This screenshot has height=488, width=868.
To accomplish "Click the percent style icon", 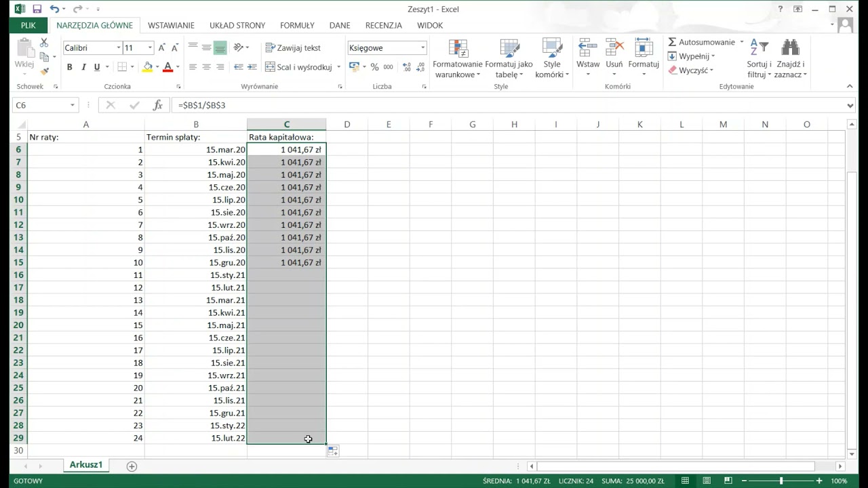I will pyautogui.click(x=374, y=67).
